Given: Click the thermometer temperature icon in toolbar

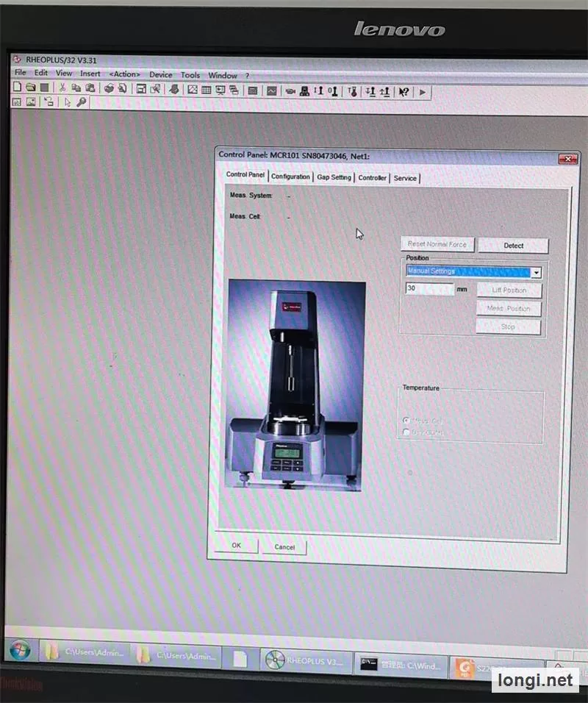Looking at the screenshot, I should click(352, 91).
